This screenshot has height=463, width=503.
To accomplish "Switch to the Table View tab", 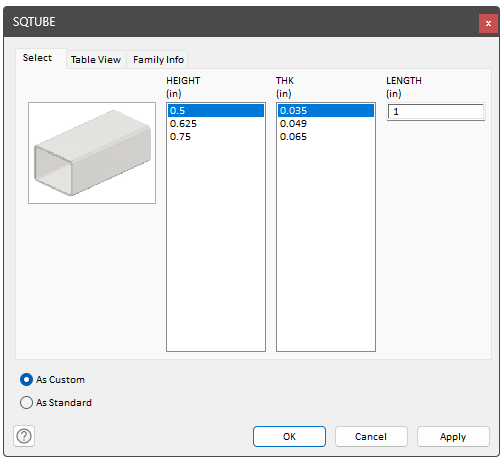I will point(96,60).
